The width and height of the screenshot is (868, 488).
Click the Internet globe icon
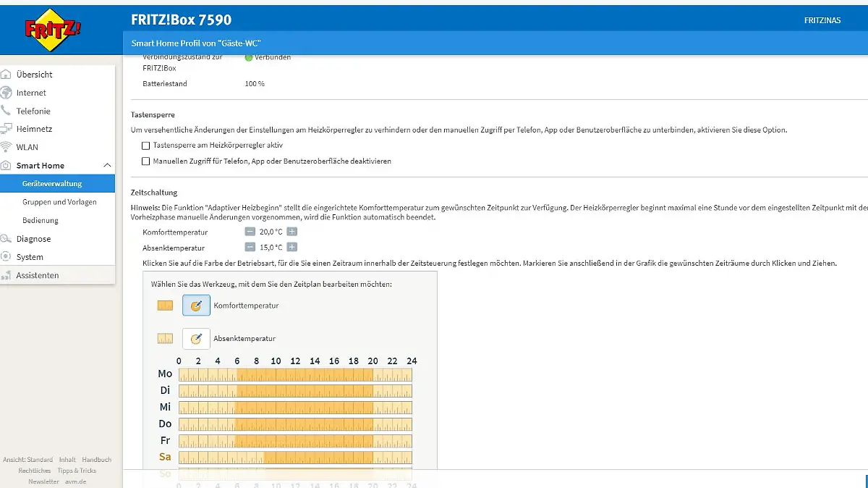tap(7, 93)
